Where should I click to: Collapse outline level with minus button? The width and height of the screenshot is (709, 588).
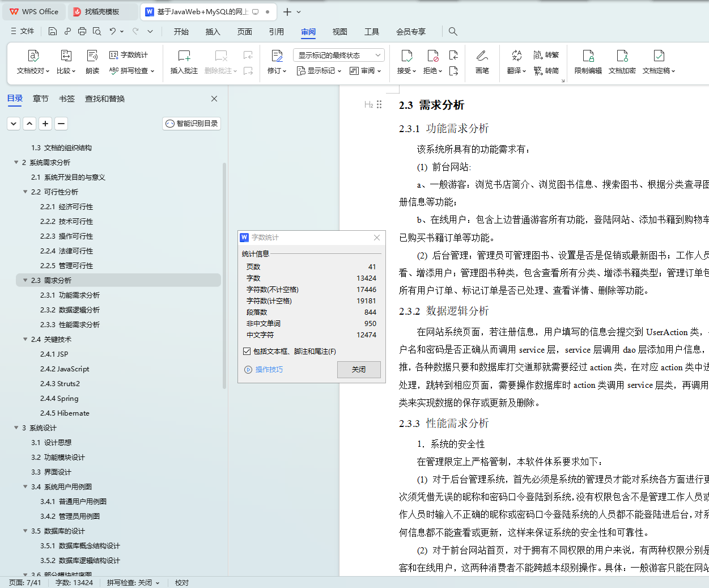(x=61, y=124)
